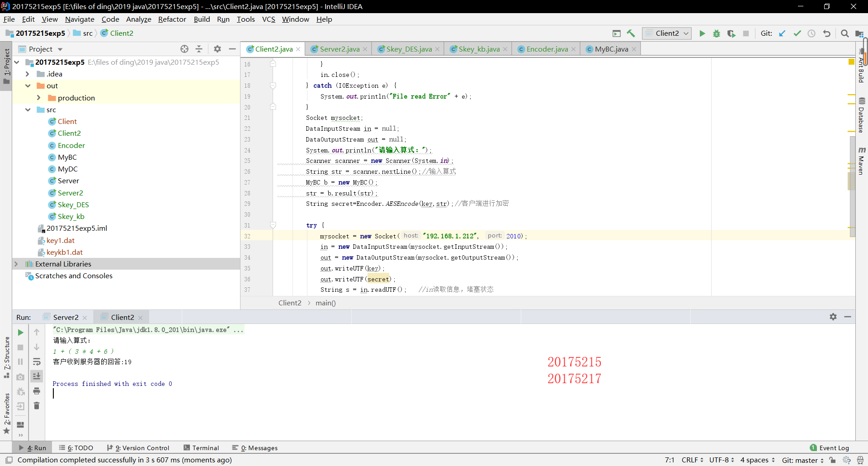Image resolution: width=868 pixels, height=466 pixels.
Task: Open the Analyze menu
Action: click(x=138, y=19)
